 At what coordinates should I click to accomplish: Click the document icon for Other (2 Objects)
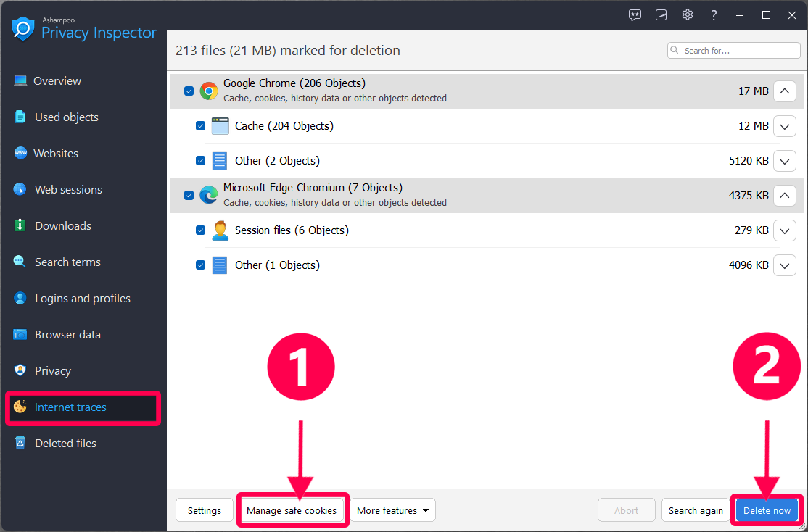220,161
